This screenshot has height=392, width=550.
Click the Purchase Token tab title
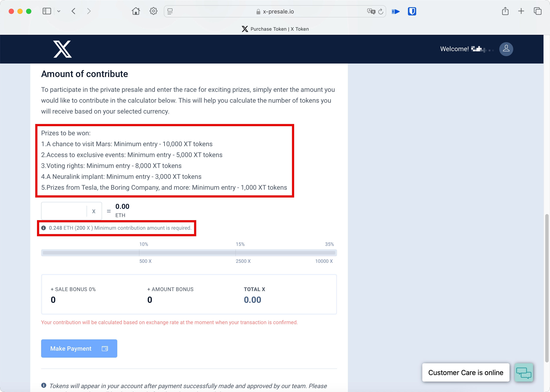(275, 28)
